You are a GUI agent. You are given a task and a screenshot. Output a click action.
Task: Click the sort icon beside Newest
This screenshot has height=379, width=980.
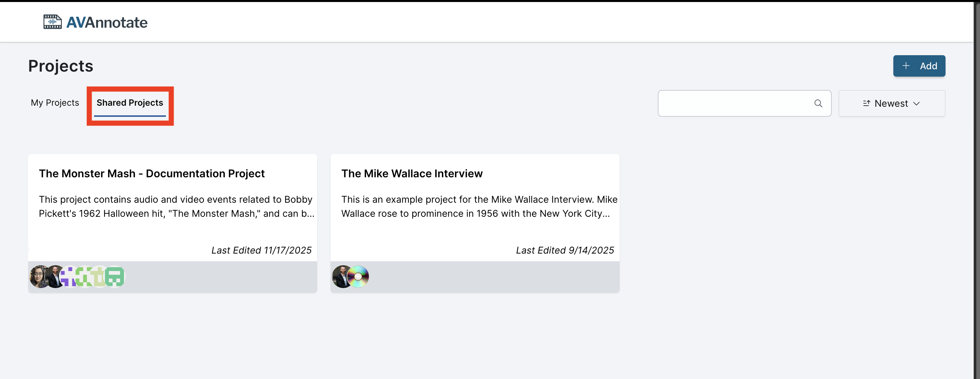(x=866, y=103)
